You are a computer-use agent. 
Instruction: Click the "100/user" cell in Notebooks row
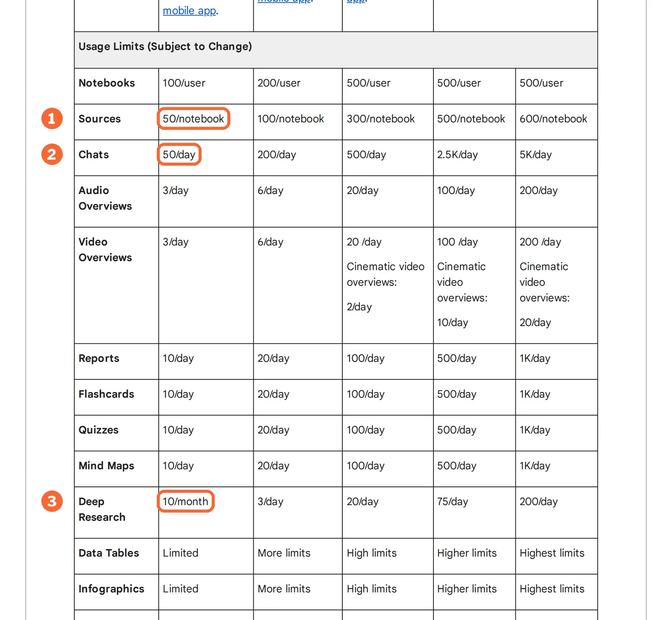click(x=184, y=83)
